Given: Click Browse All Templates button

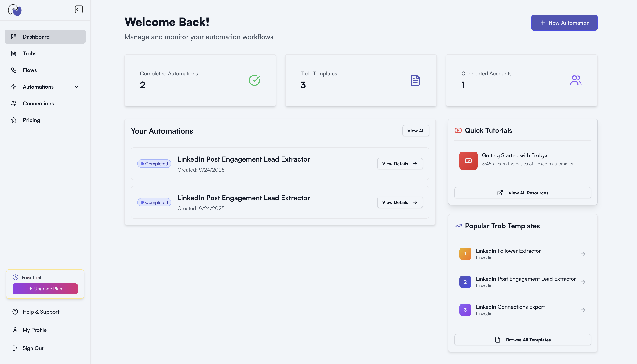Looking at the screenshot, I should [x=522, y=340].
